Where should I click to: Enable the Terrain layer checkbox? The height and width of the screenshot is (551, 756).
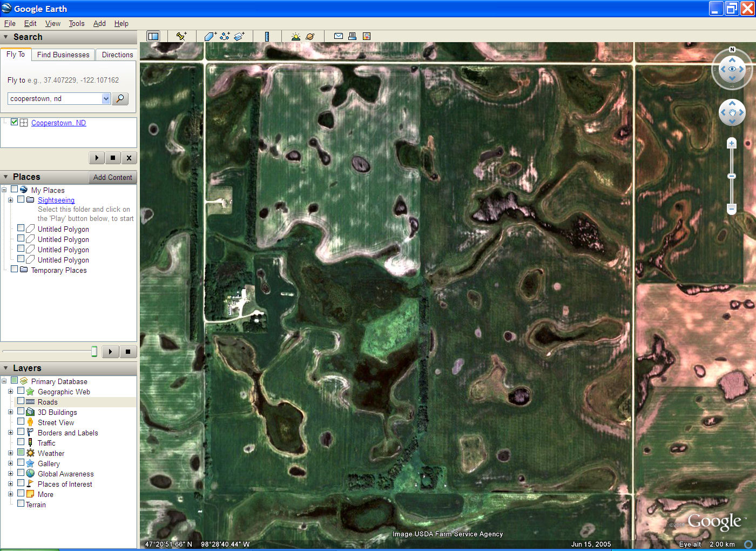point(21,504)
